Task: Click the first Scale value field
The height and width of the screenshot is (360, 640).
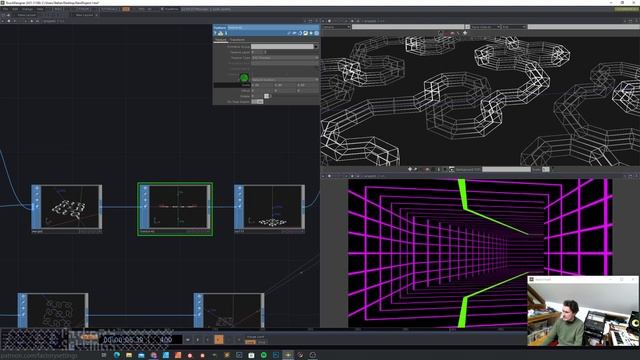Action: [262, 85]
